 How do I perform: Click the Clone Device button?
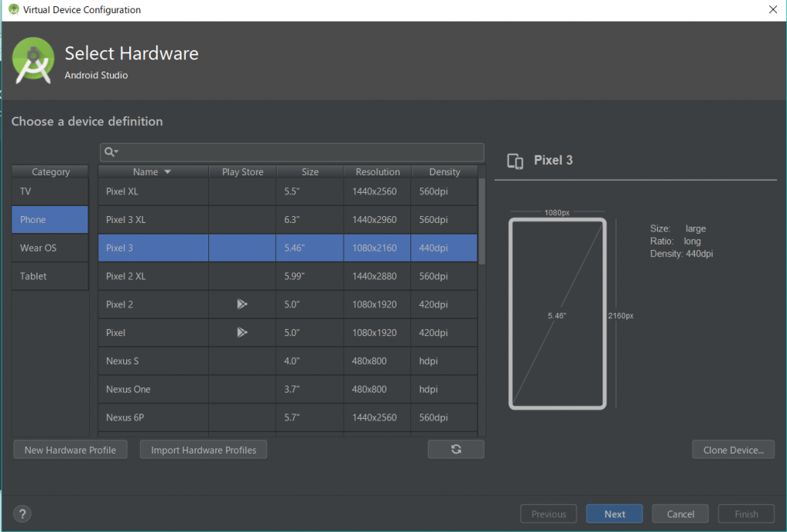point(732,450)
